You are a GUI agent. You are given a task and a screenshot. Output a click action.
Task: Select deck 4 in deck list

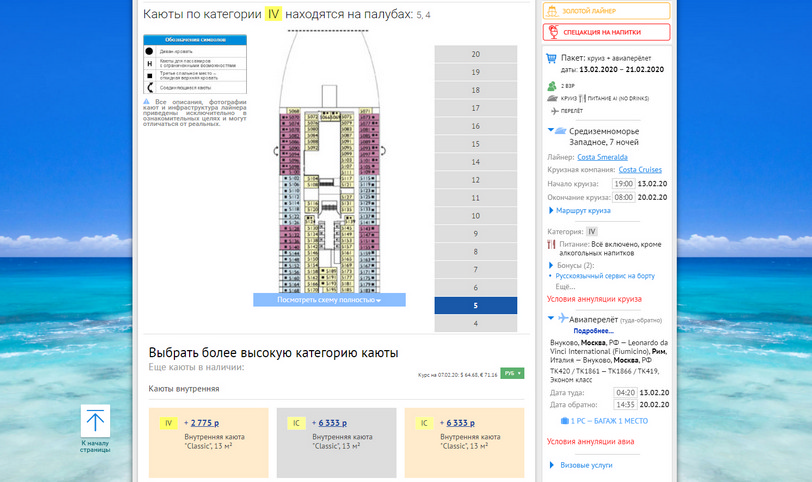(x=475, y=324)
